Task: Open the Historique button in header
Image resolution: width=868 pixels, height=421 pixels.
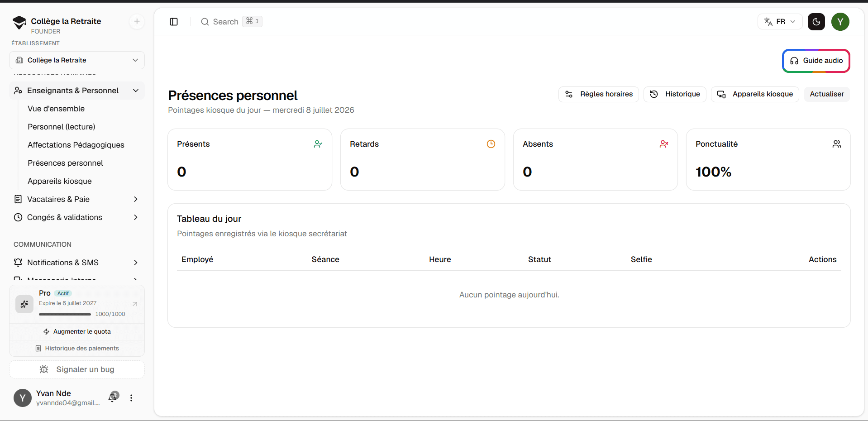Action: (675, 94)
